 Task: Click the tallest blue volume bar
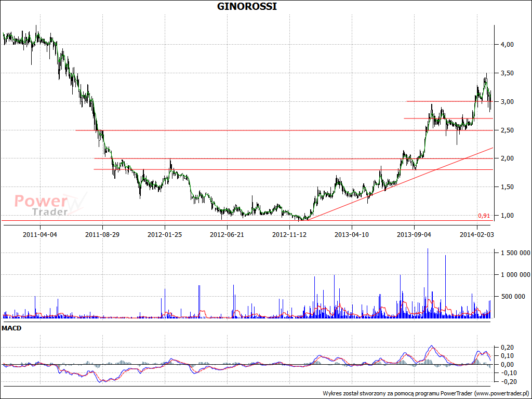(428, 283)
